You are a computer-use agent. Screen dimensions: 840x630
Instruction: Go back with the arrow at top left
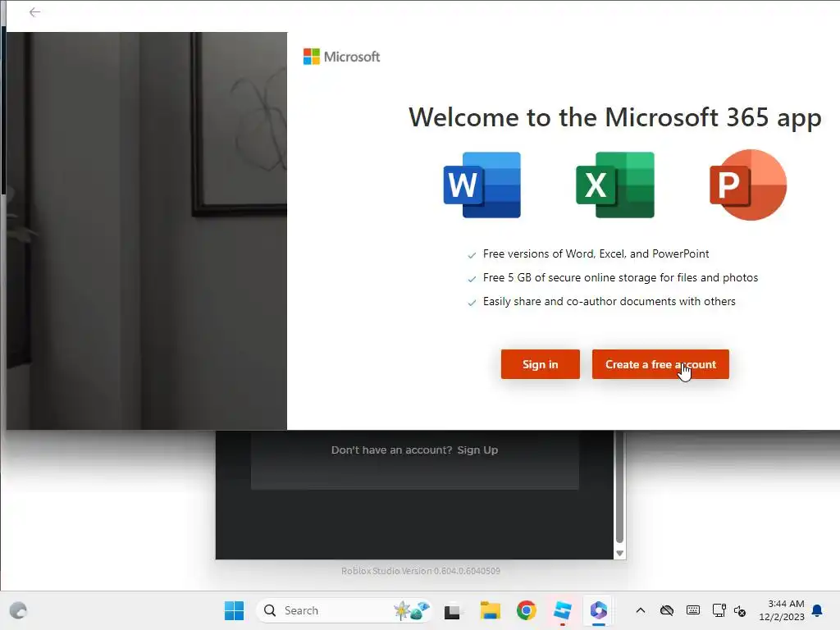coord(34,12)
